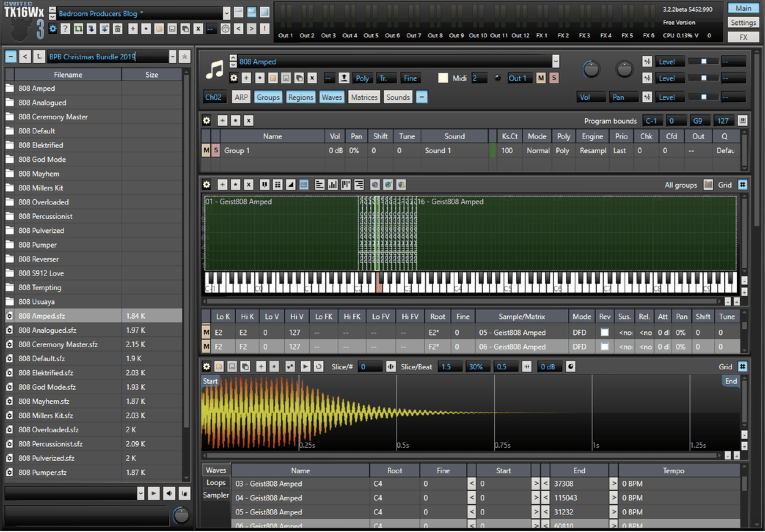Screen dimensions: 765x532
Task: Click the ARP tab in instrument panel
Action: 241,97
